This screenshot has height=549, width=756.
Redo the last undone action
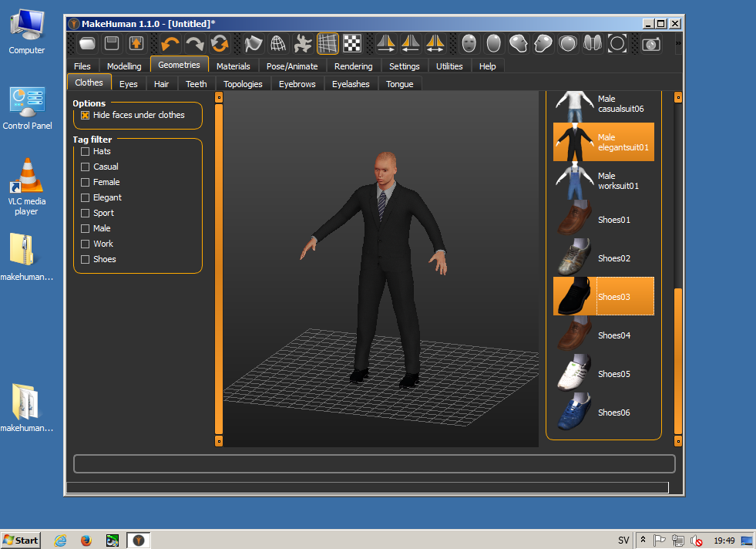pos(195,43)
